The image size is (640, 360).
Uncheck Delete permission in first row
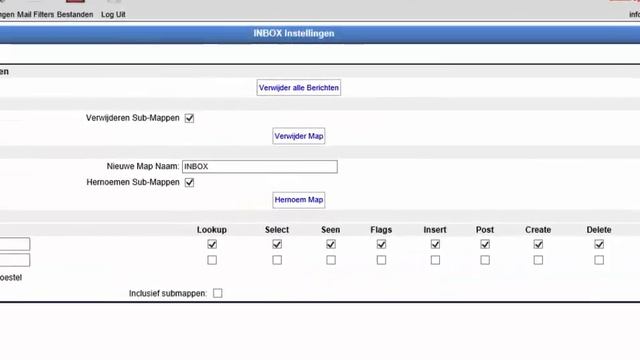[x=599, y=244]
